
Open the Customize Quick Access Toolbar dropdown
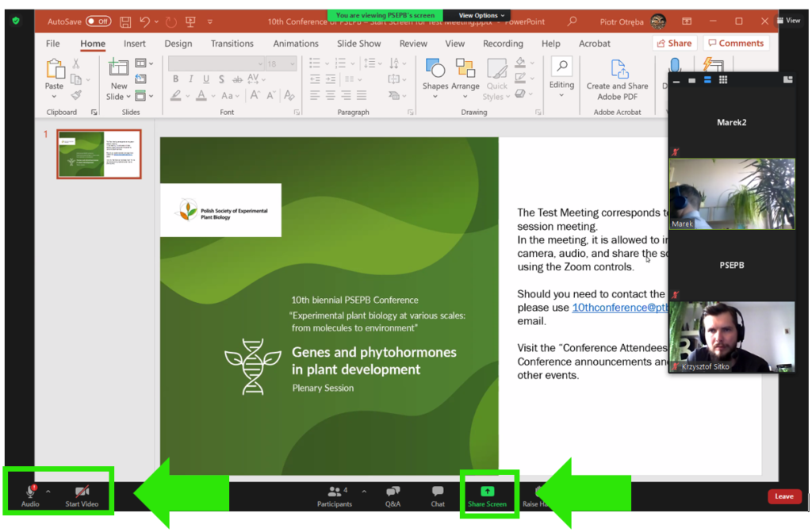coord(209,21)
